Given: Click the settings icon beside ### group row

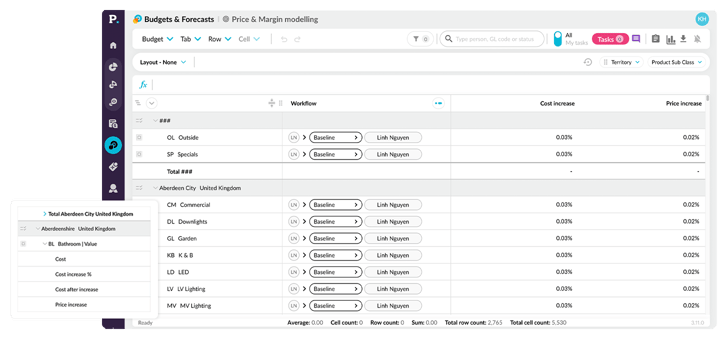Looking at the screenshot, I should (x=139, y=121).
